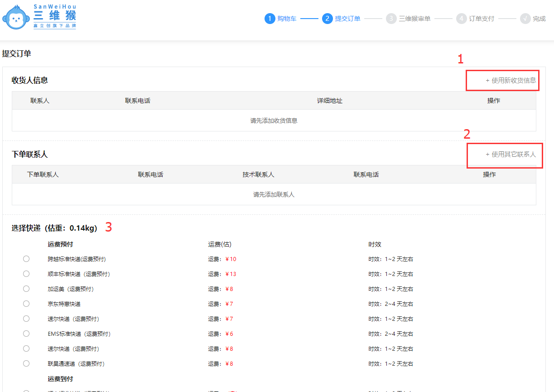Choose 联昊通速递 shipping option
The width and height of the screenshot is (554, 392).
(26, 363)
